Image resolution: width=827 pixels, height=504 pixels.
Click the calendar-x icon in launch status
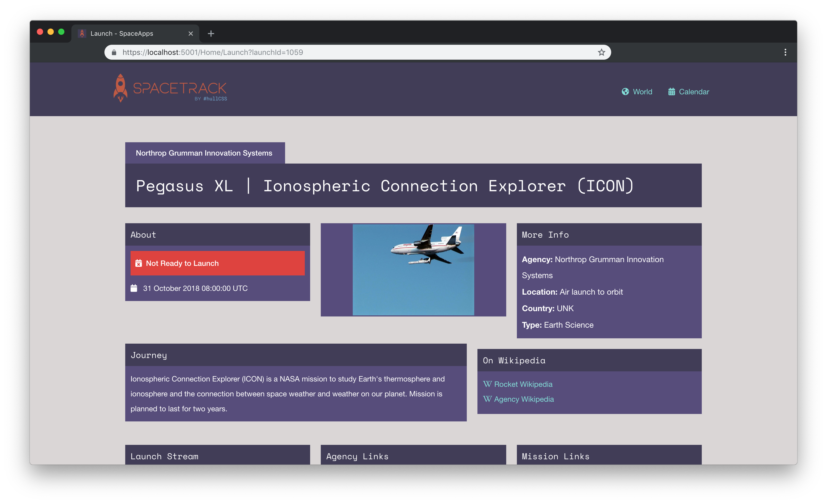138,263
